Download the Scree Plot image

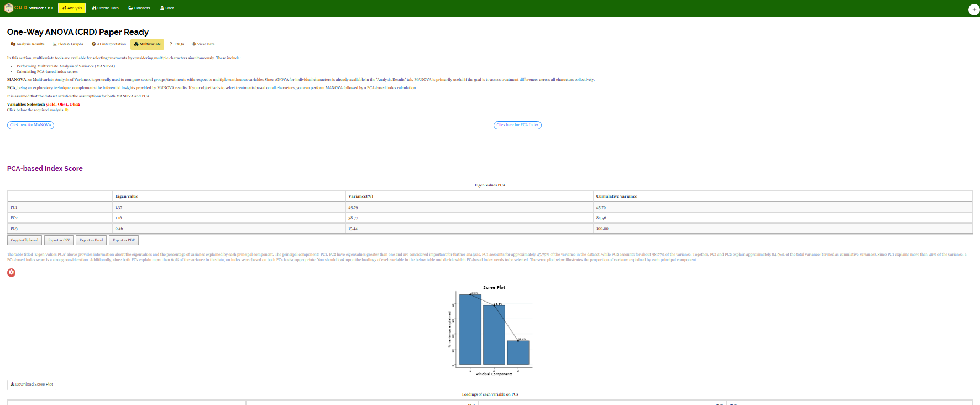pos(32,385)
